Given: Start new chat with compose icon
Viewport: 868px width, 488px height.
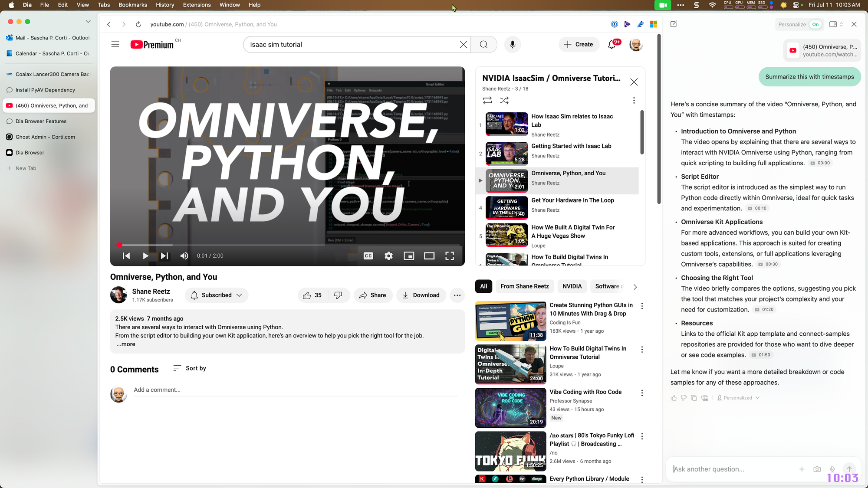Looking at the screenshot, I should click(x=674, y=24).
